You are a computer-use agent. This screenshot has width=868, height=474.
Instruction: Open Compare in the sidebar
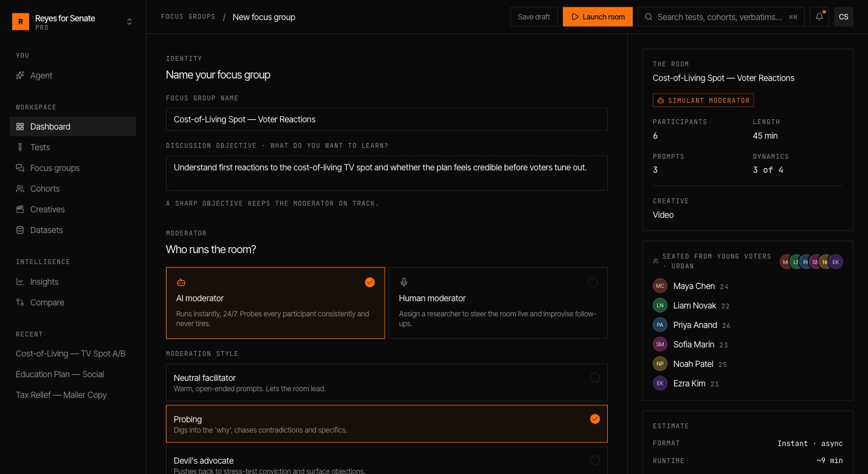click(73, 302)
